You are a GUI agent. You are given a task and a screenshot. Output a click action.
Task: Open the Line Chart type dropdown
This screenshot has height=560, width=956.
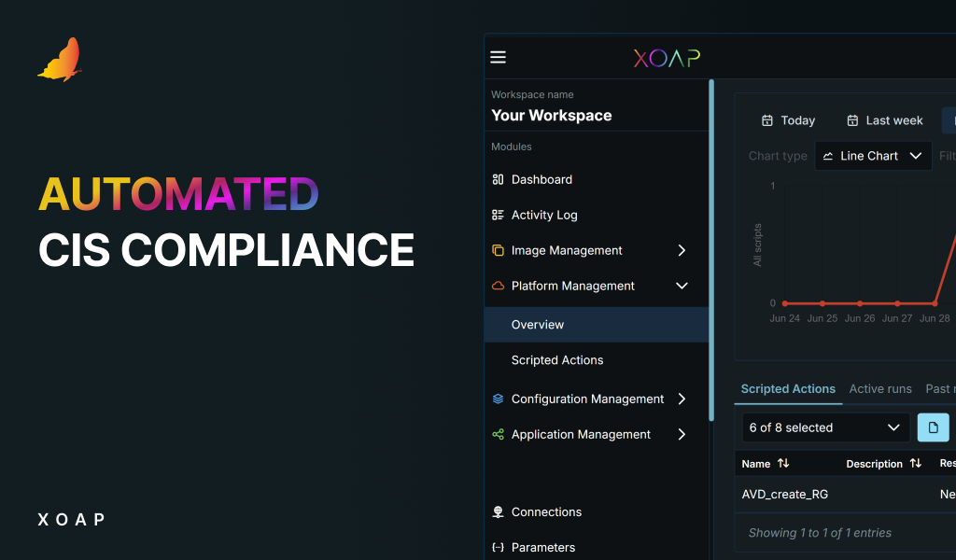point(873,156)
